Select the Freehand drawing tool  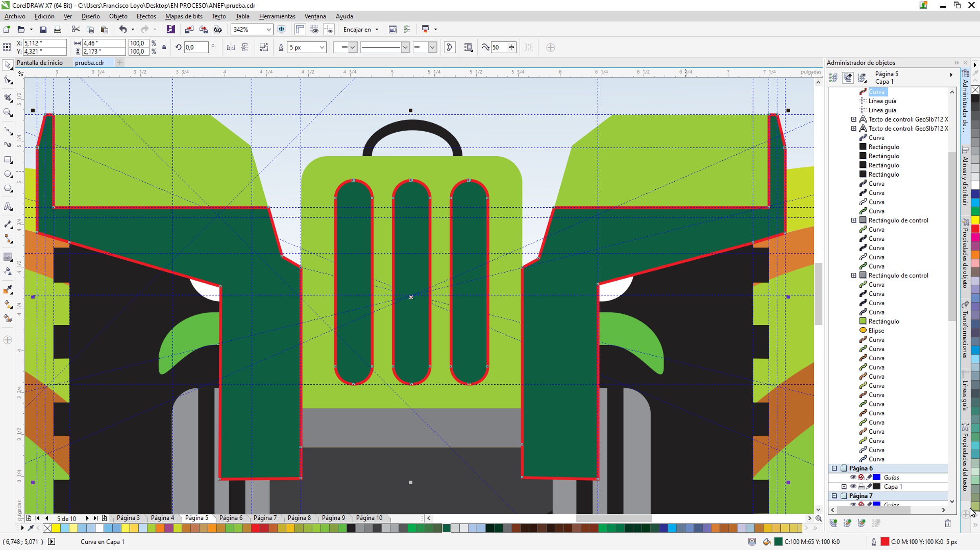pos(8,131)
